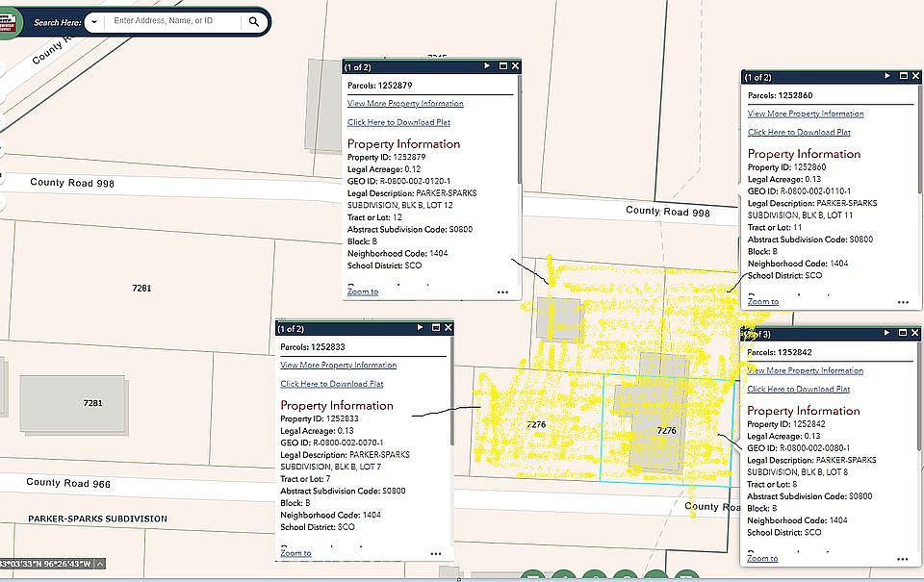924x582 pixels.
Task: Zoom to parcel 1252860
Action: 762,301
